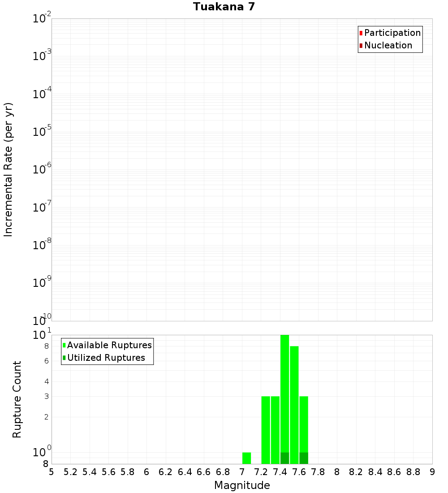Click the x-axis tick label '7.6'
The width and height of the screenshot is (448, 493).
click(299, 472)
